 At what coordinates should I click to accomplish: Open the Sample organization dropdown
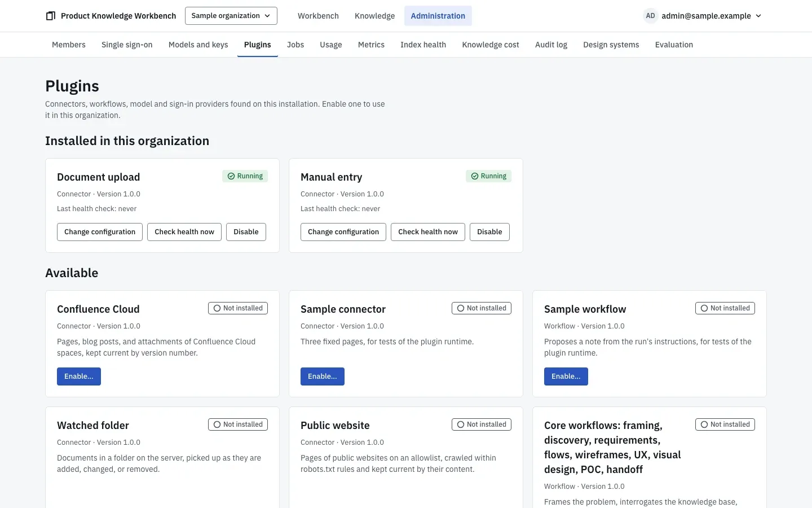231,16
